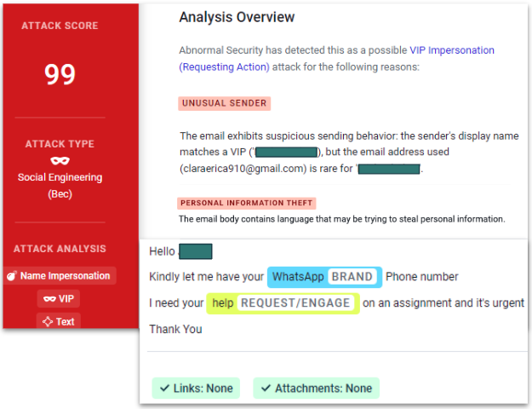
Task: Click the redacted name after Hello
Action: [196, 251]
